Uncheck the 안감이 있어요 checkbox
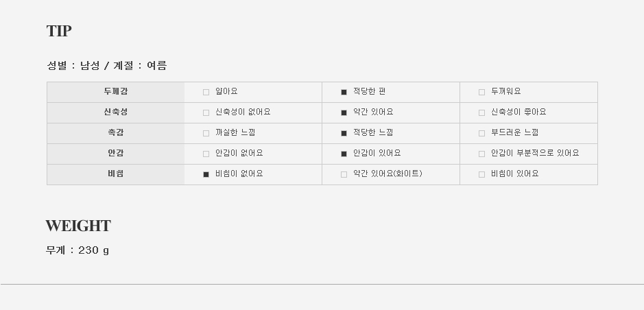The image size is (644, 310). point(344,154)
